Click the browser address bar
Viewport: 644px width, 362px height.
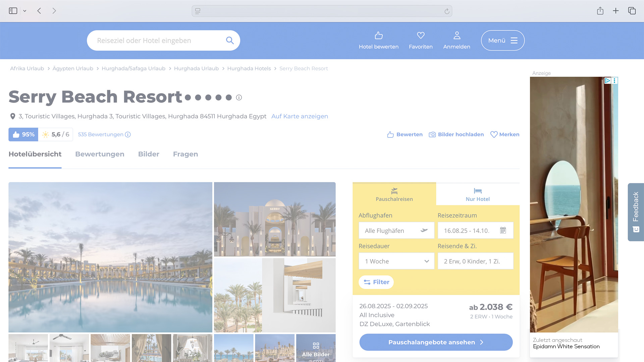[322, 11]
